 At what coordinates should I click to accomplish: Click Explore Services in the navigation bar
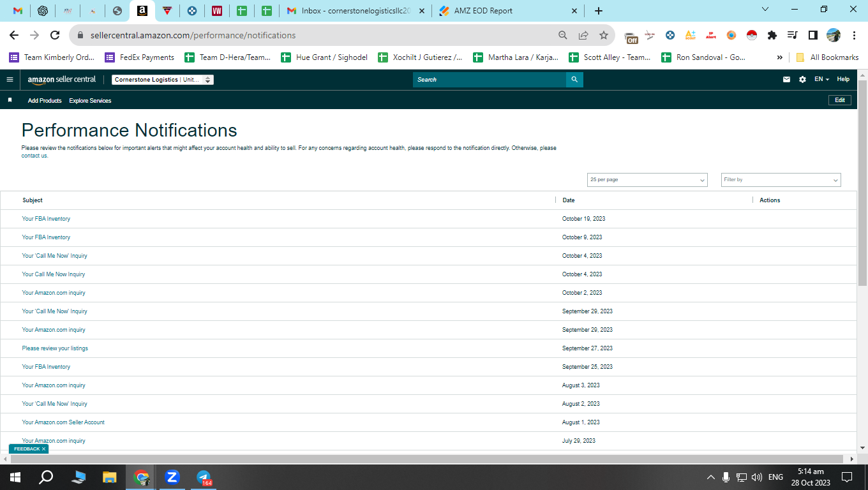pyautogui.click(x=90, y=101)
